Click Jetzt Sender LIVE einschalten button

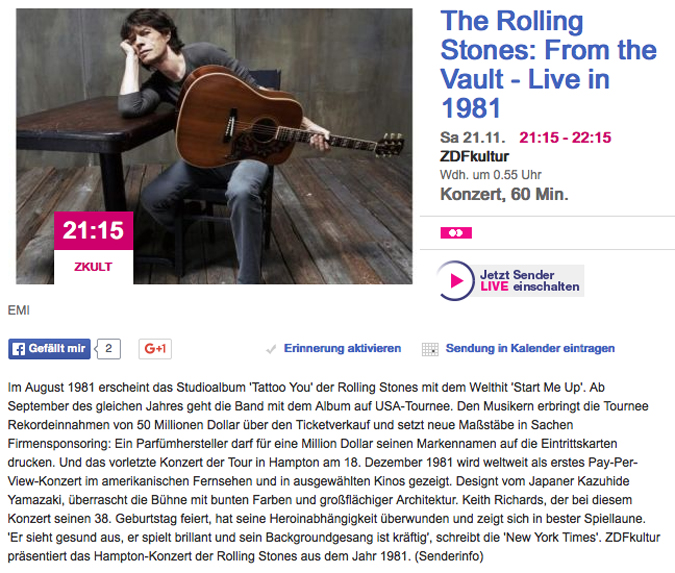tap(510, 281)
